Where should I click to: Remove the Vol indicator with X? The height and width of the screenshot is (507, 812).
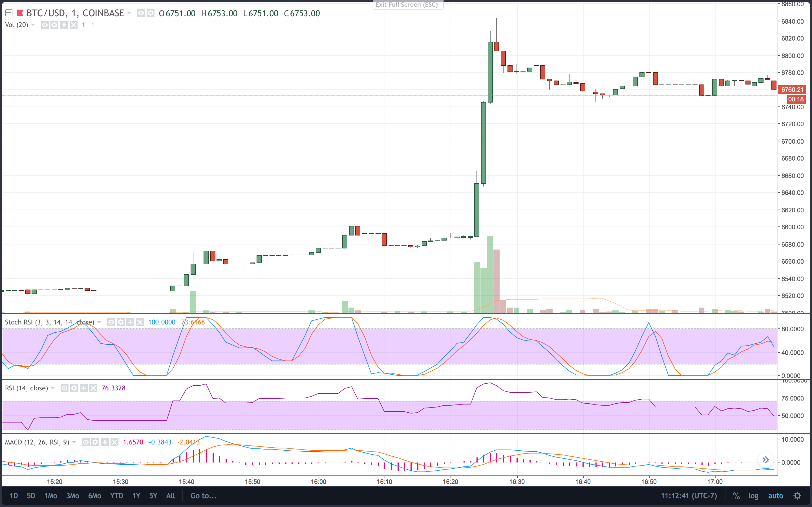(x=74, y=25)
